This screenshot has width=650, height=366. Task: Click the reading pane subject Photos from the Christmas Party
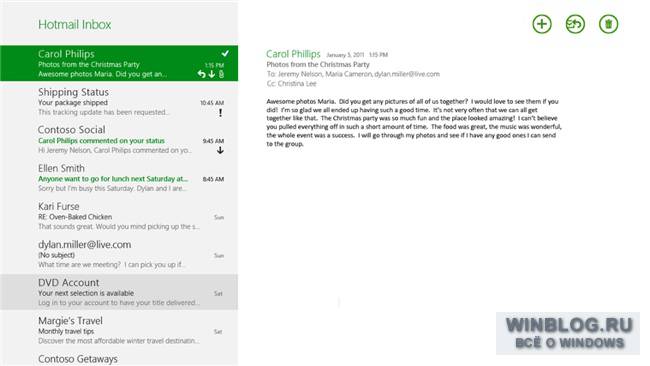point(318,64)
